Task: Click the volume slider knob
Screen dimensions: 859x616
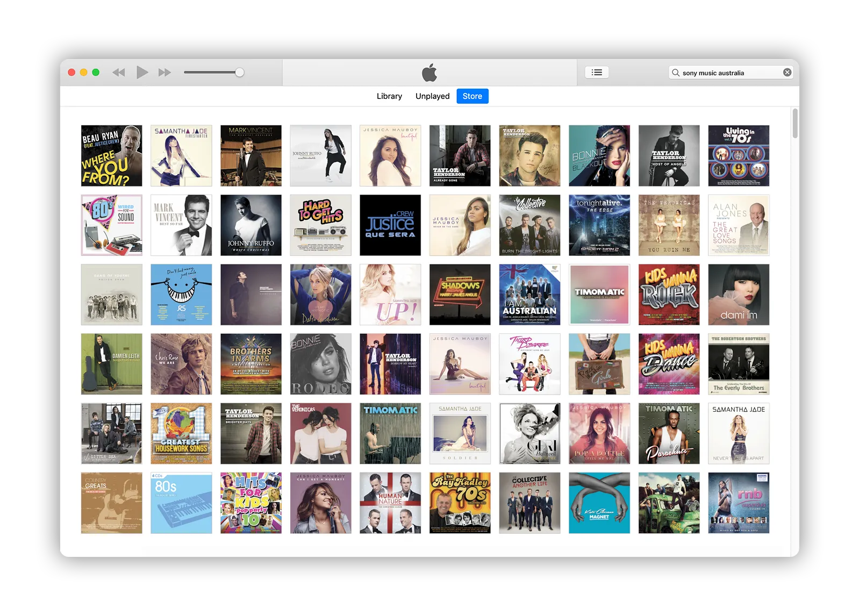Action: (x=240, y=72)
